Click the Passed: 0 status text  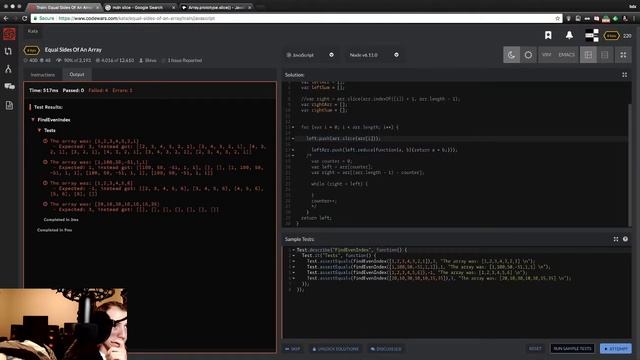[x=73, y=90]
